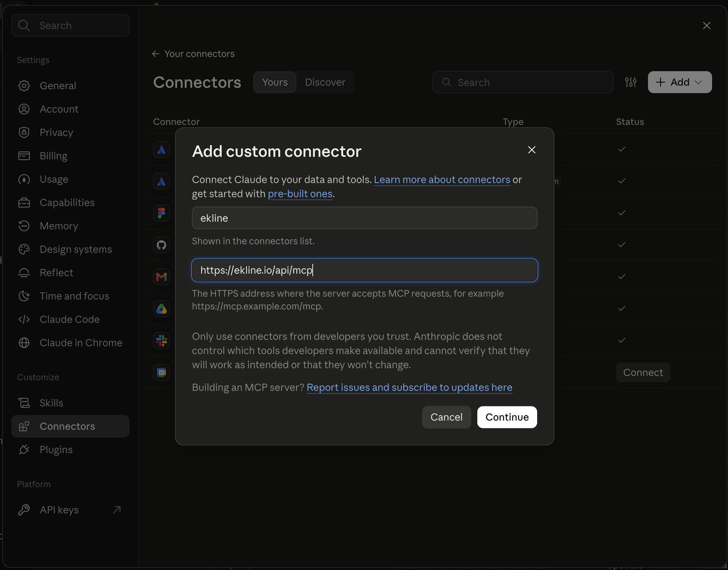Click the Google Calendar connector icon
Image resolution: width=728 pixels, height=570 pixels.
161,372
